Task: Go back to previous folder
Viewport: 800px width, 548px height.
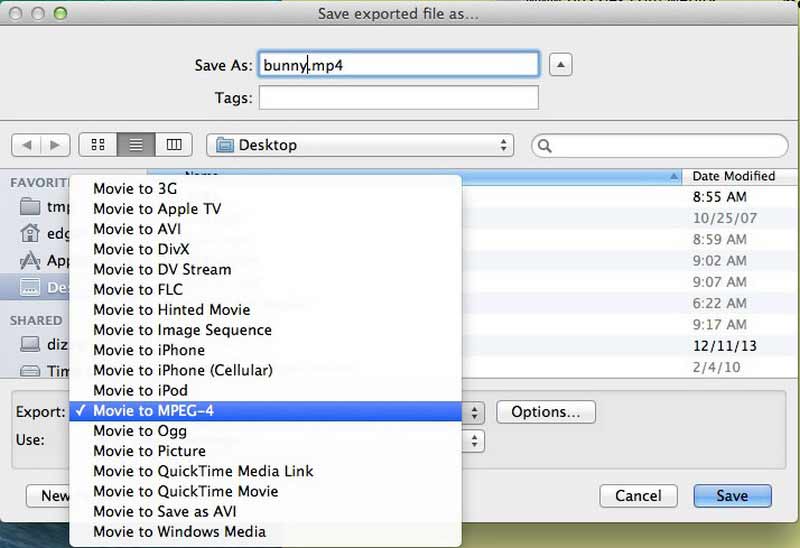Action: 26,145
